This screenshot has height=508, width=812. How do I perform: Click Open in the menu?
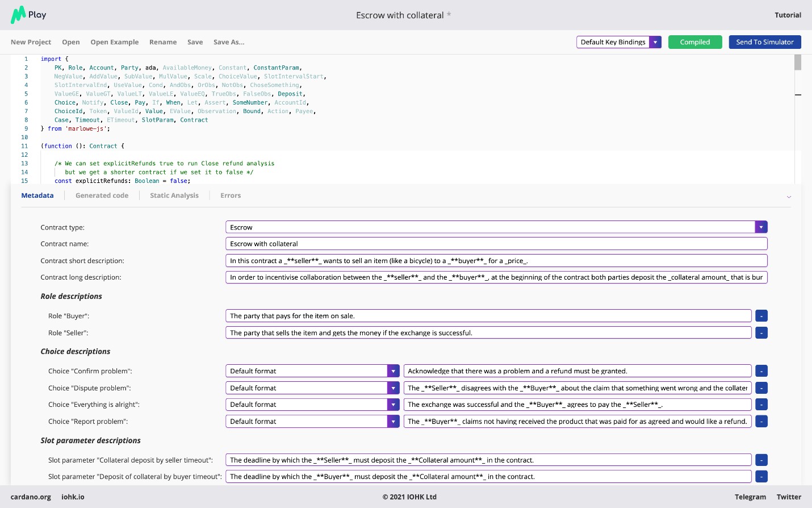pos(71,42)
